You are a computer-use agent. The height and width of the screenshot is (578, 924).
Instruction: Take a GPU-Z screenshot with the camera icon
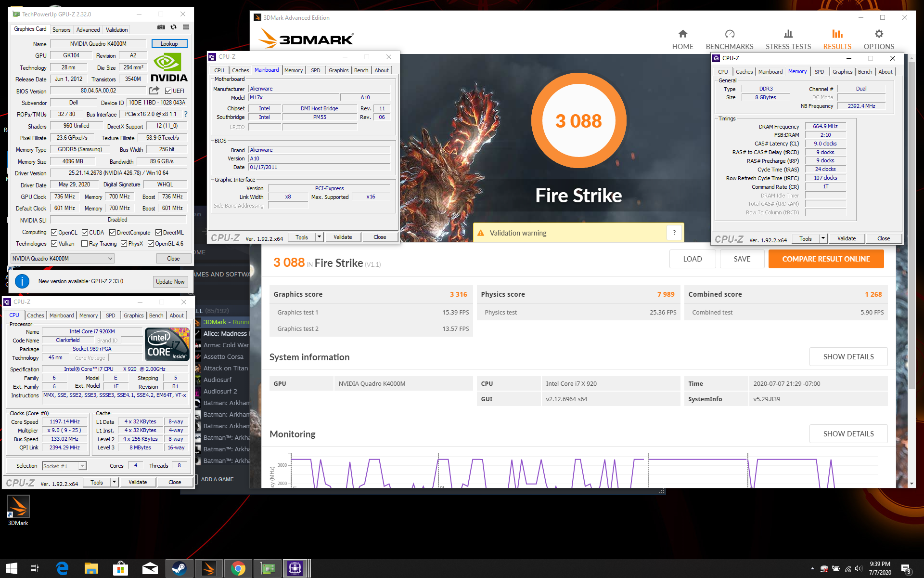[x=161, y=27]
